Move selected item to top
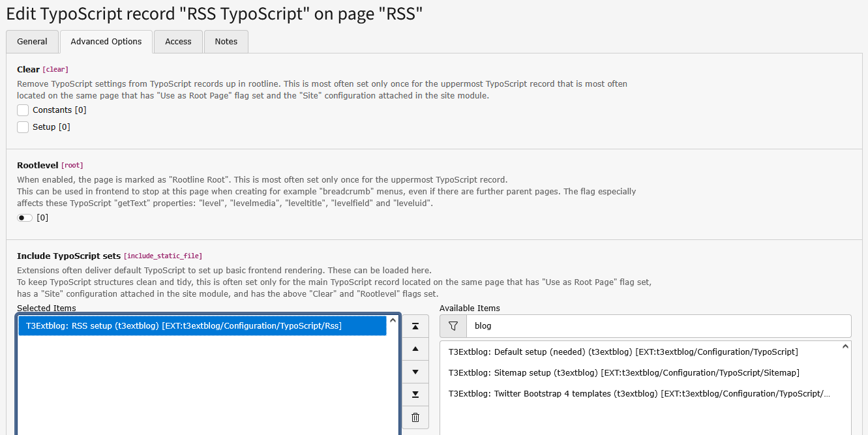The image size is (868, 435). click(415, 326)
